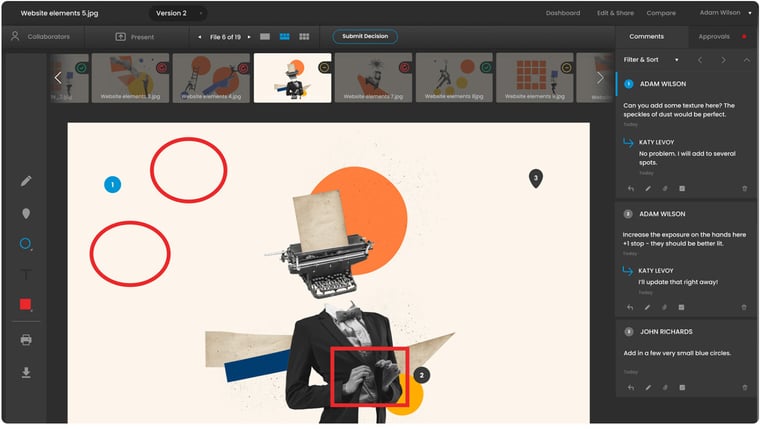The width and height of the screenshot is (760, 429).
Task: Delete Adam Wilson's first comment with trash icon
Action: pos(744,188)
